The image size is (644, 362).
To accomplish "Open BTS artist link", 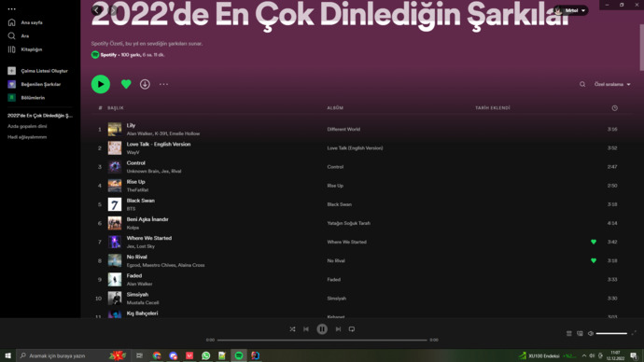I will 131,209.
